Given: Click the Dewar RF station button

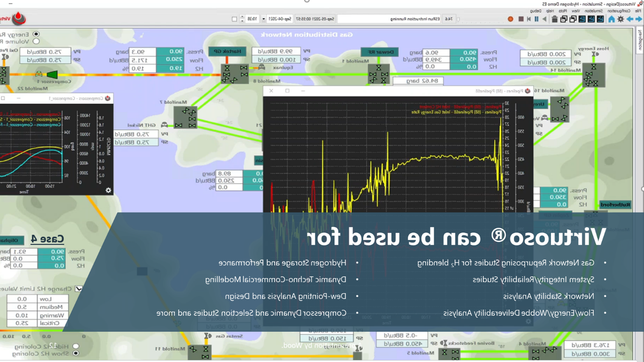Looking at the screenshot, I should [379, 52].
